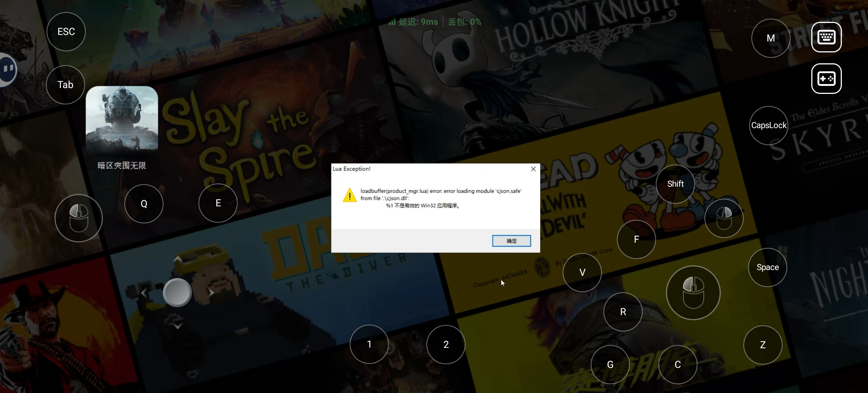Open the floating menu ball at left edge
This screenshot has height=393, width=868.
click(7, 70)
